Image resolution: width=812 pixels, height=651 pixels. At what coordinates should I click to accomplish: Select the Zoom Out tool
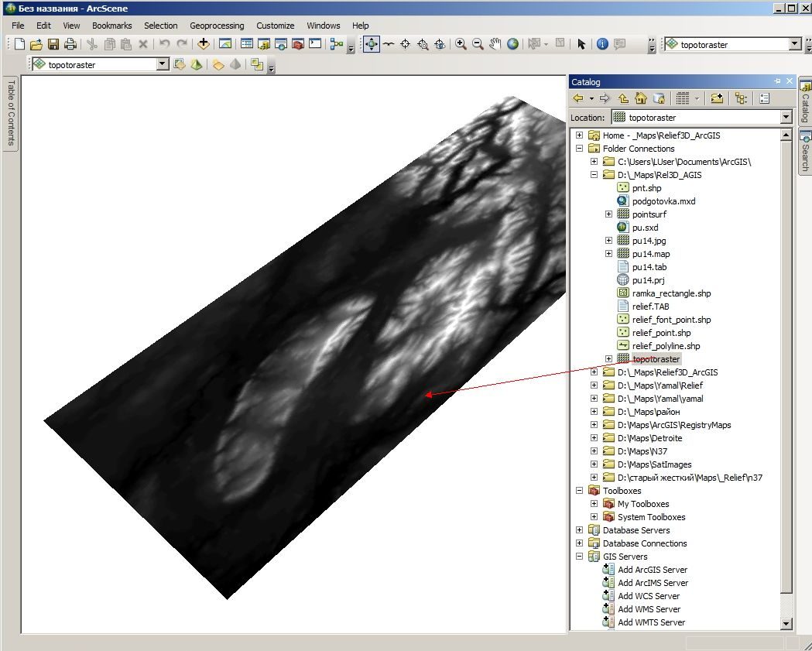478,44
